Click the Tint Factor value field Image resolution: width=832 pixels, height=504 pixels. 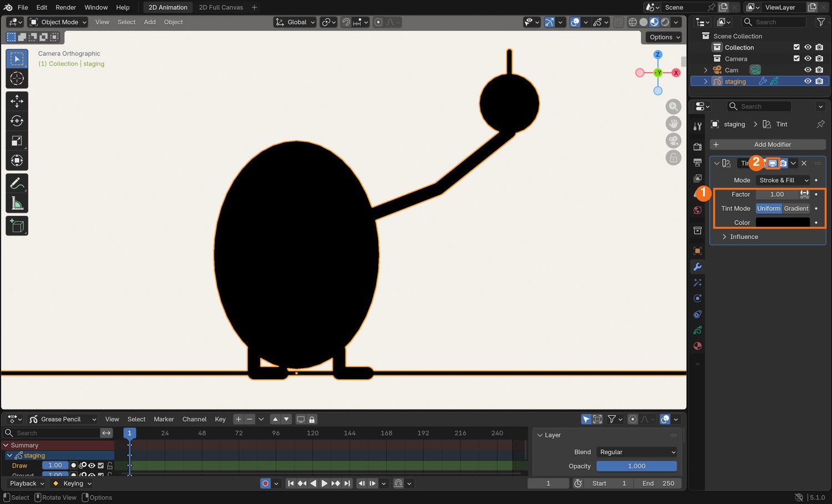point(777,194)
